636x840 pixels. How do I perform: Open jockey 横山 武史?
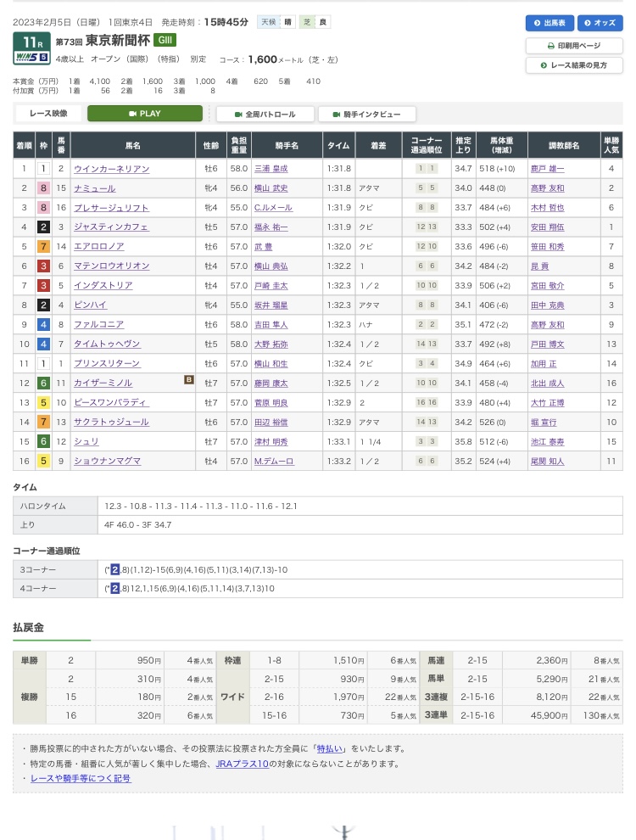[x=271, y=188]
